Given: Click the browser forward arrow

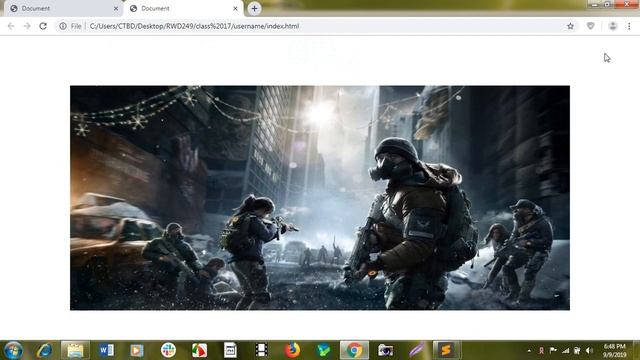Looking at the screenshot, I should pos(27,26).
